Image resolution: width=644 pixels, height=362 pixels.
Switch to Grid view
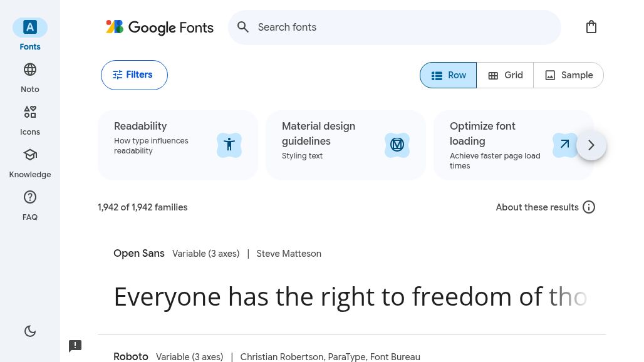(x=505, y=75)
